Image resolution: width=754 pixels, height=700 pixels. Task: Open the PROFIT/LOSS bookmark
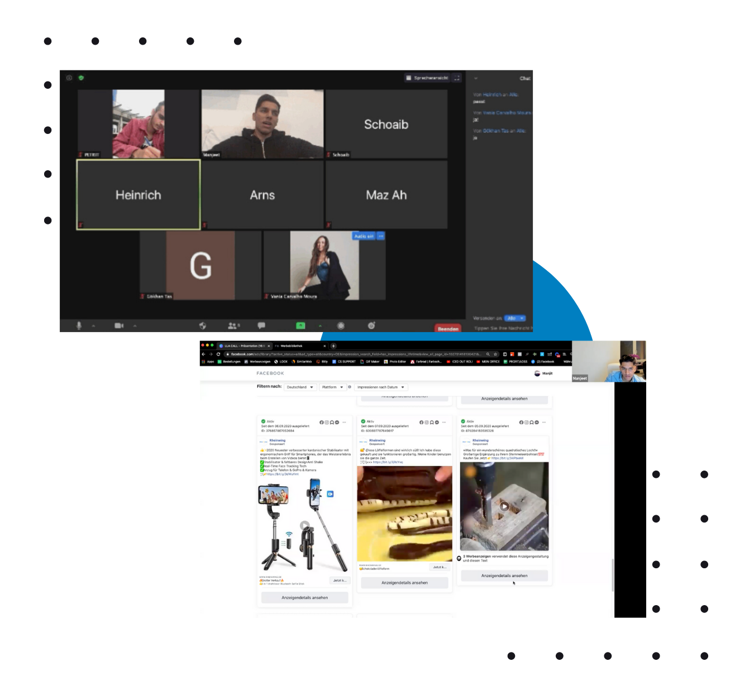516,362
